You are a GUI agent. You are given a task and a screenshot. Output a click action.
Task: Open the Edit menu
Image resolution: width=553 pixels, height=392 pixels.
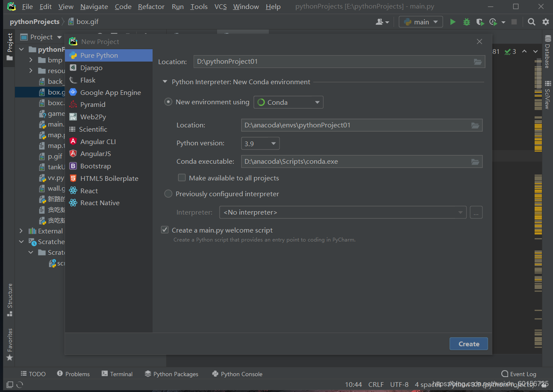pyautogui.click(x=46, y=6)
